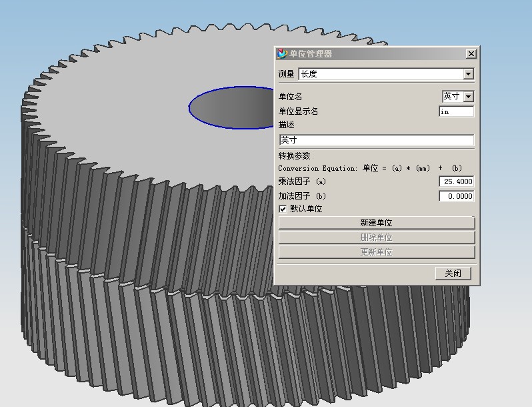The height and width of the screenshot is (407, 532).
Task: Click the 单位显示名 input field
Action: tap(457, 111)
